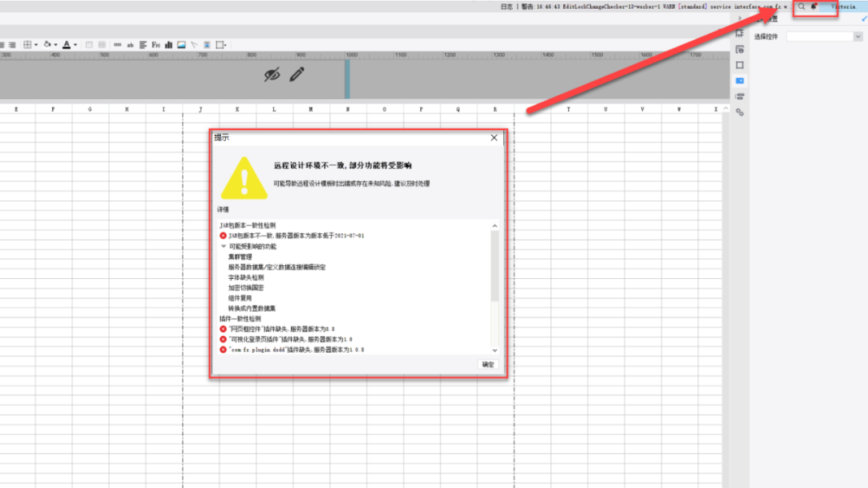Click the background fill bucket icon

[x=47, y=45]
